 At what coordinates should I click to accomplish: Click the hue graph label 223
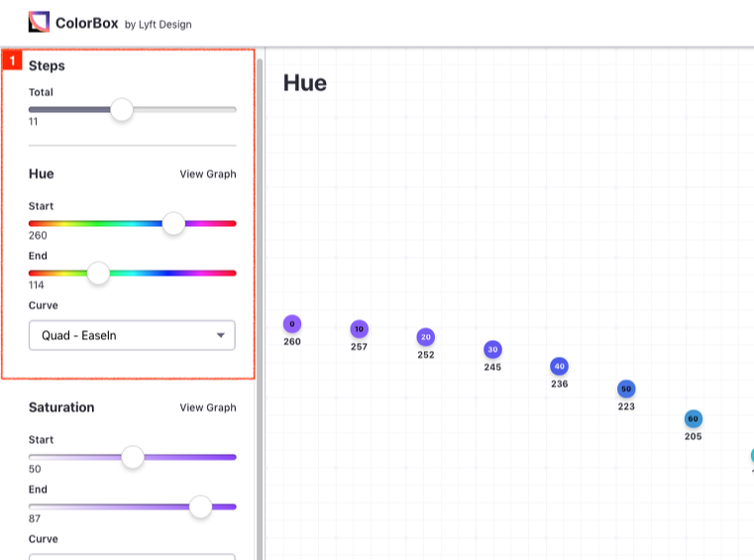(x=626, y=406)
